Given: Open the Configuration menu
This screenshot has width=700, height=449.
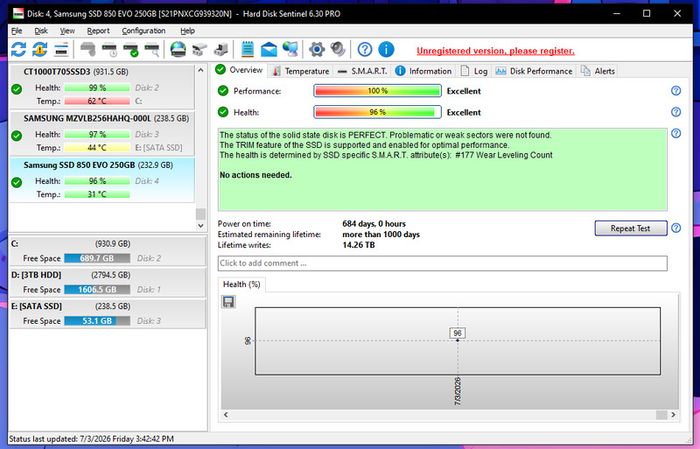Looking at the screenshot, I should (144, 31).
